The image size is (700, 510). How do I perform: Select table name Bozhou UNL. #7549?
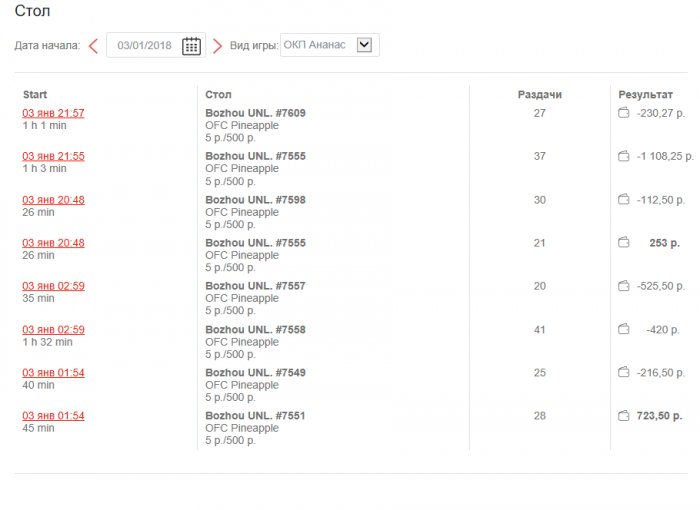(255, 372)
